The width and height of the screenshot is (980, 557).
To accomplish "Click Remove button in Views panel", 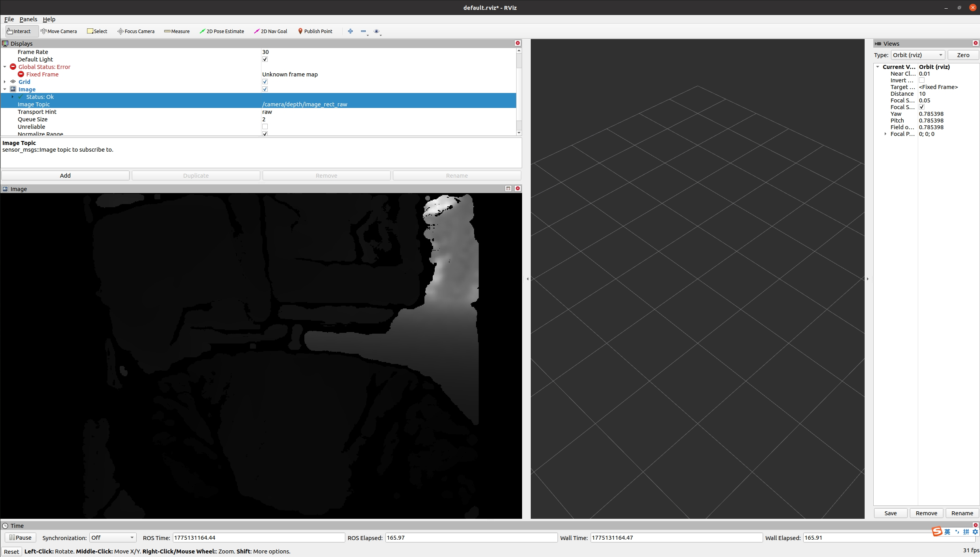I will (926, 513).
